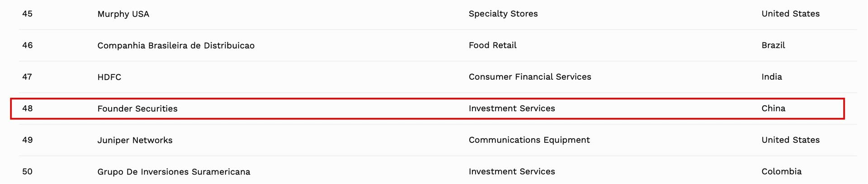Click the India country cell
868x184 pixels.
coord(771,77)
